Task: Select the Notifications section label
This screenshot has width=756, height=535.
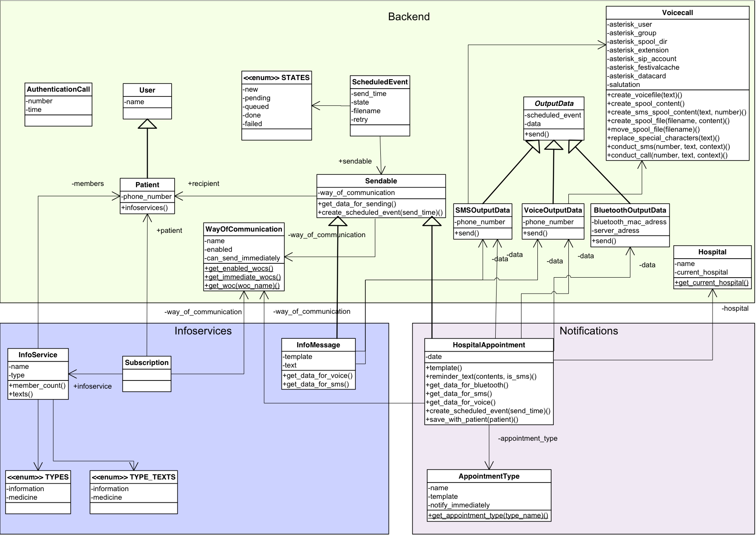Action: (589, 331)
